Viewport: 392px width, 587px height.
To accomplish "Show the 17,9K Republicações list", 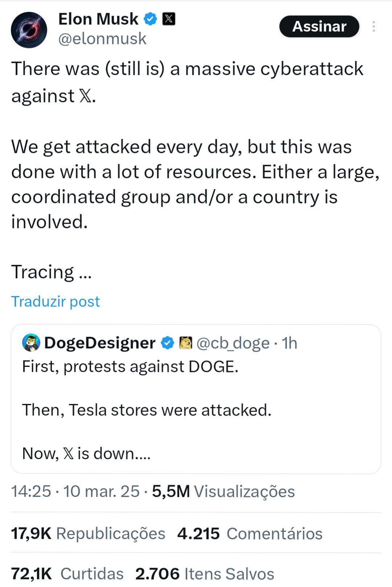I will 88,533.
